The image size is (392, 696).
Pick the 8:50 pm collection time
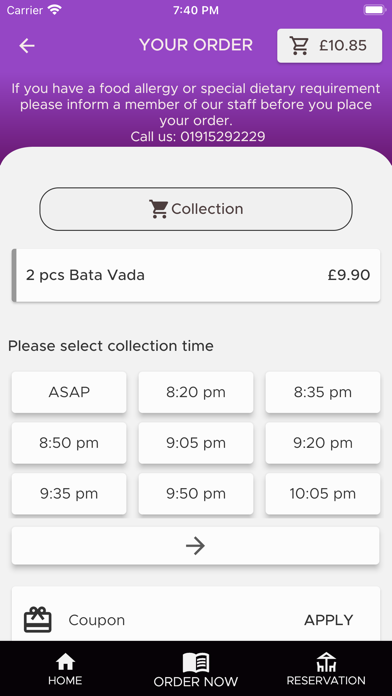69,443
